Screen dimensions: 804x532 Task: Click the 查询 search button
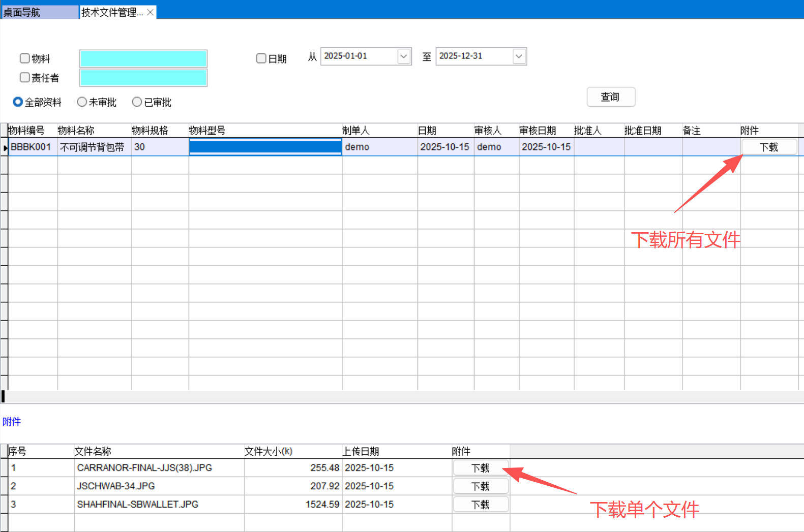(610, 97)
